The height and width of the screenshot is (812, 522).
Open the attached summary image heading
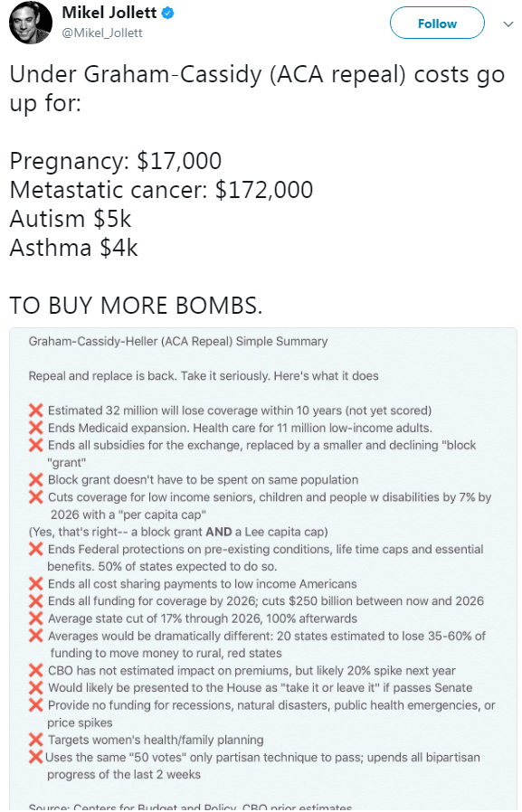[178, 342]
